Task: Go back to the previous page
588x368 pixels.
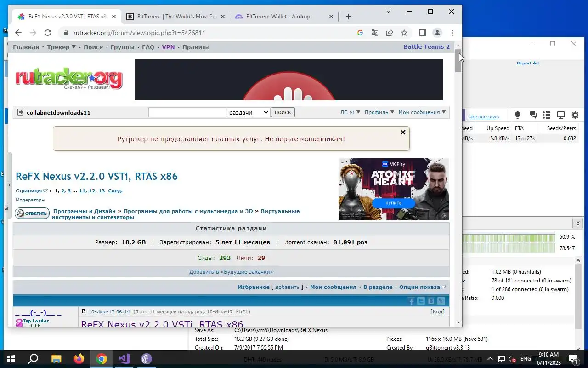Action: (x=18, y=33)
